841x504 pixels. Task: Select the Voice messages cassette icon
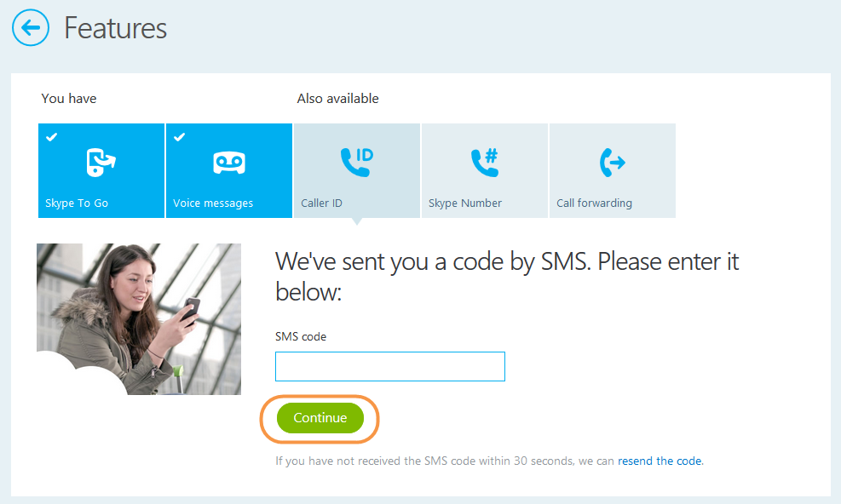click(229, 163)
